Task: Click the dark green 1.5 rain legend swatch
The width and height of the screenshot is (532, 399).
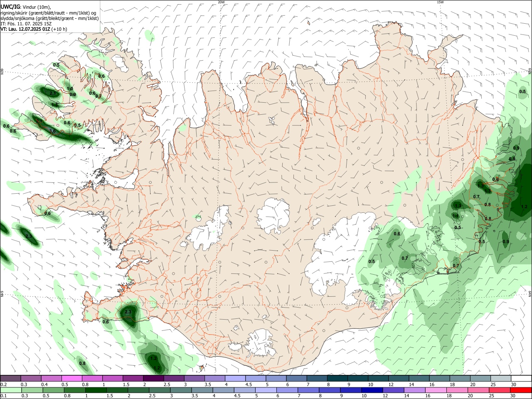Action: tap(117, 390)
